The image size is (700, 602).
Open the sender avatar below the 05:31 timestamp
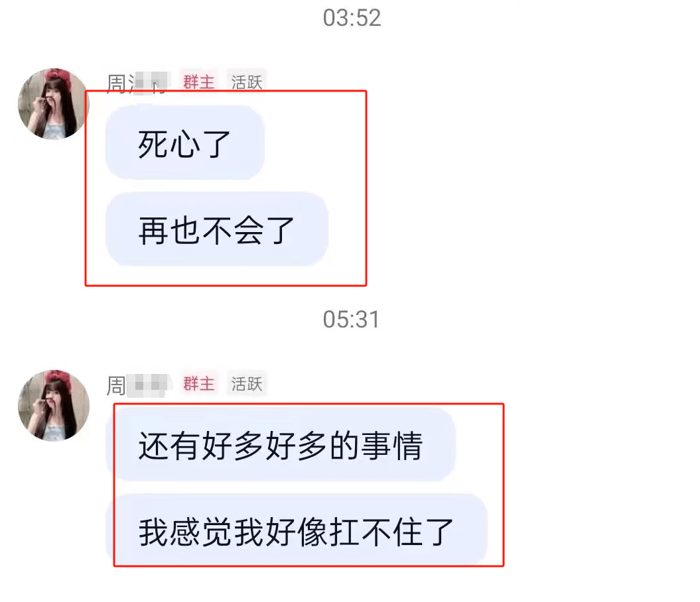tap(54, 405)
